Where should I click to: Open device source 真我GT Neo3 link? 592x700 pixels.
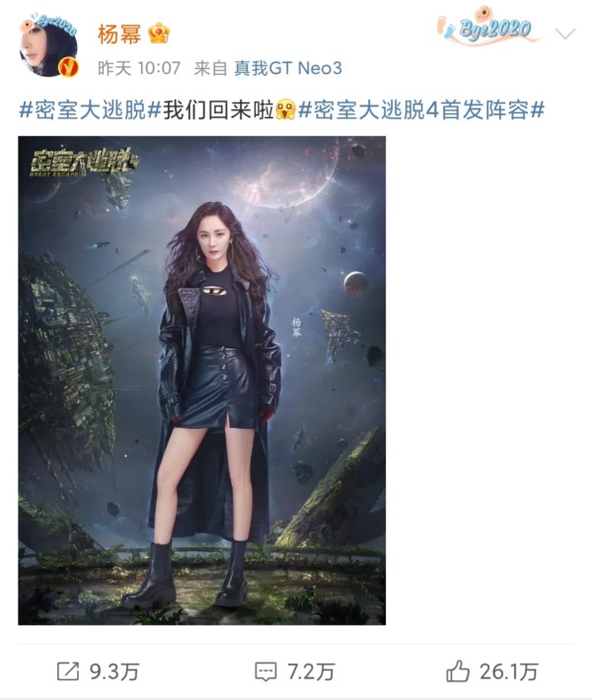click(288, 68)
